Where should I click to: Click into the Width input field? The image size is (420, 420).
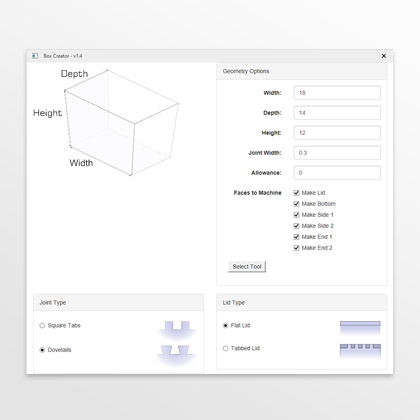337,93
